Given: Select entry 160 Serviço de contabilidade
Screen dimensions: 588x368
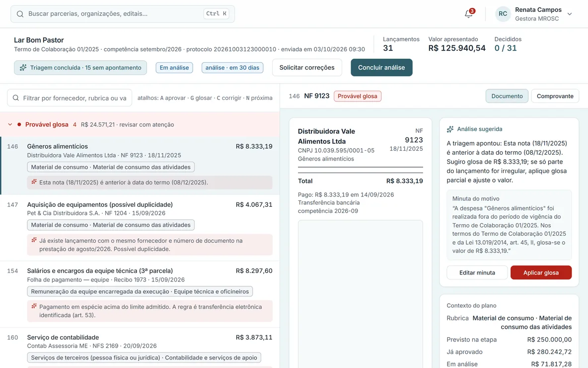Looking at the screenshot, I should (x=140, y=348).
